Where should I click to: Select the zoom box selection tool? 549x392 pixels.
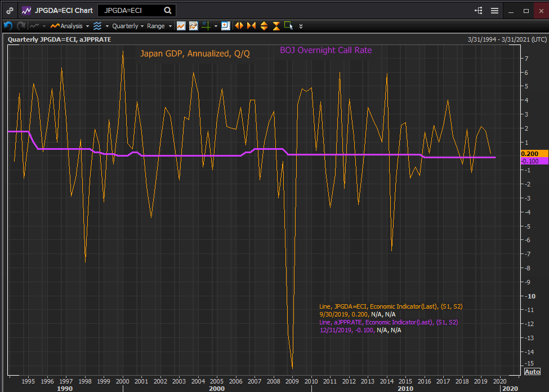click(287, 26)
